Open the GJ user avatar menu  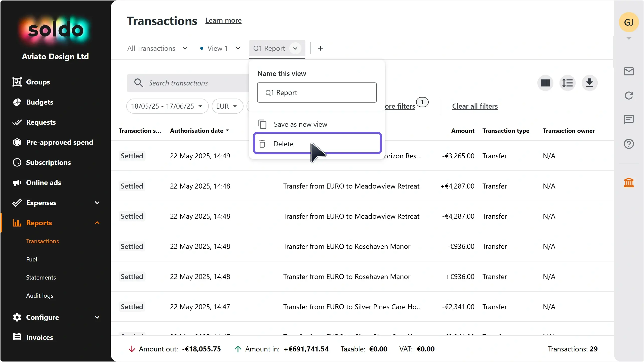pyautogui.click(x=629, y=22)
